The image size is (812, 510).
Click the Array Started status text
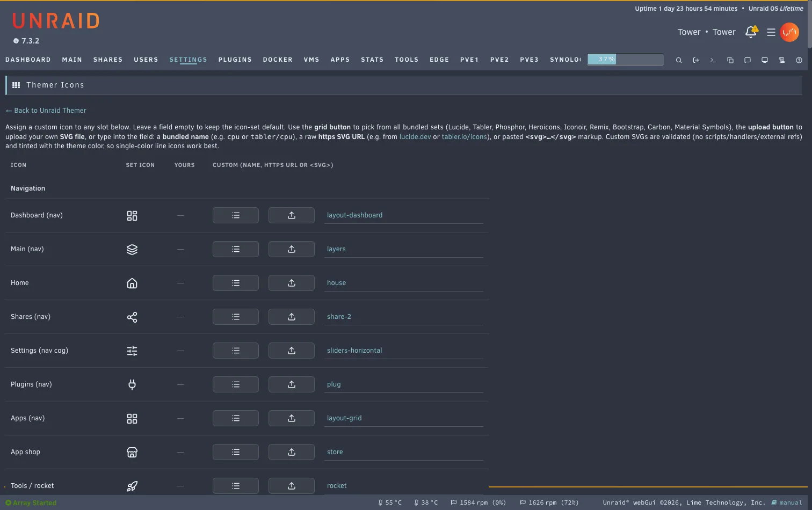31,503
